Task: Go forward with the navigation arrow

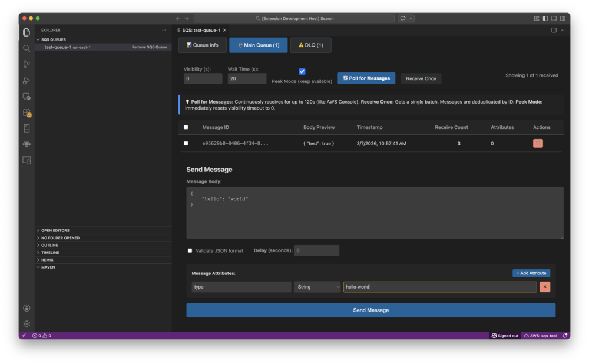Action: tap(187, 18)
